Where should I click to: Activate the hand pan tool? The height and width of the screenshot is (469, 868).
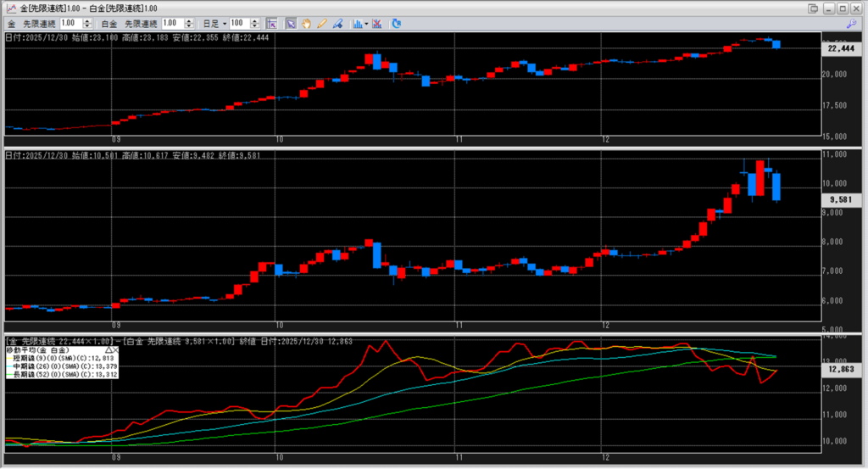click(306, 23)
